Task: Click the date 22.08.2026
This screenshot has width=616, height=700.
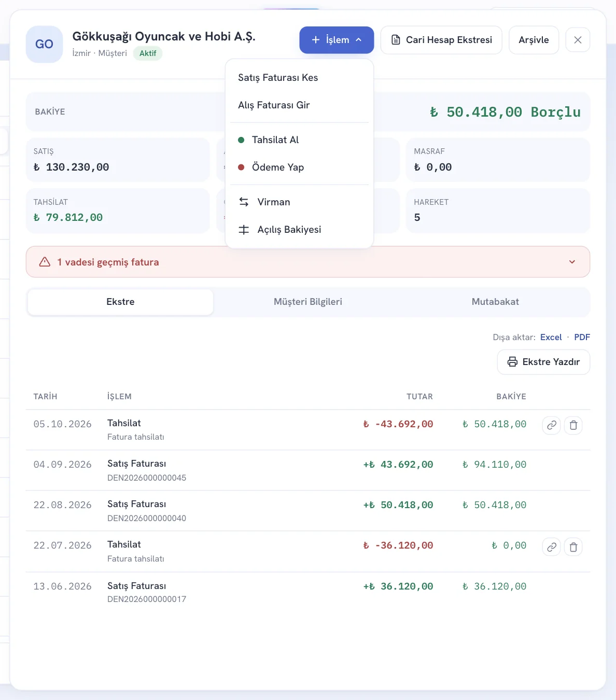Action: [62, 505]
